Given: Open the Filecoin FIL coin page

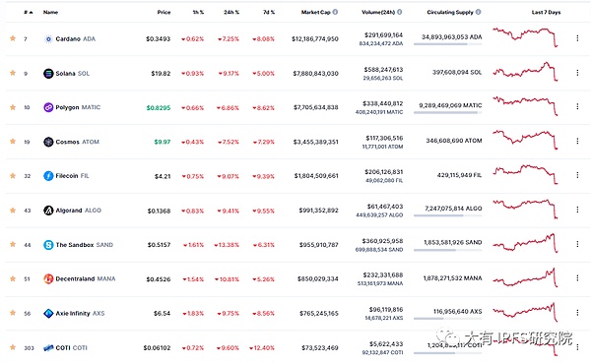Looking at the screenshot, I should point(72,176).
